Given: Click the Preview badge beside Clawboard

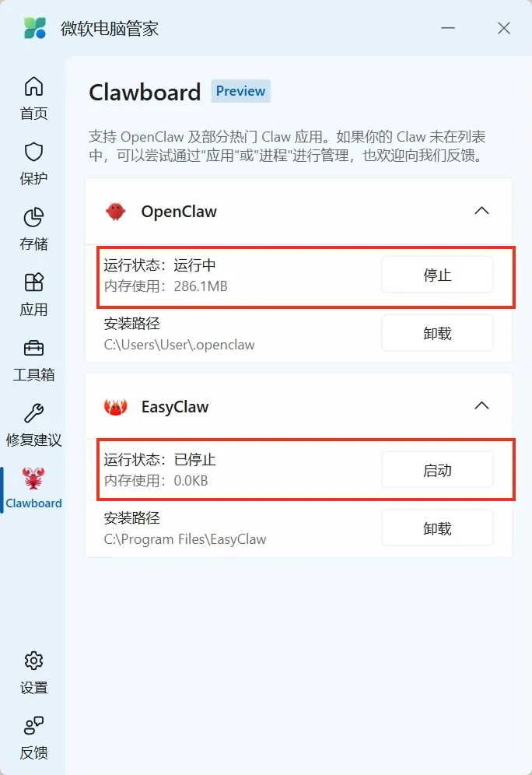Looking at the screenshot, I should click(240, 91).
